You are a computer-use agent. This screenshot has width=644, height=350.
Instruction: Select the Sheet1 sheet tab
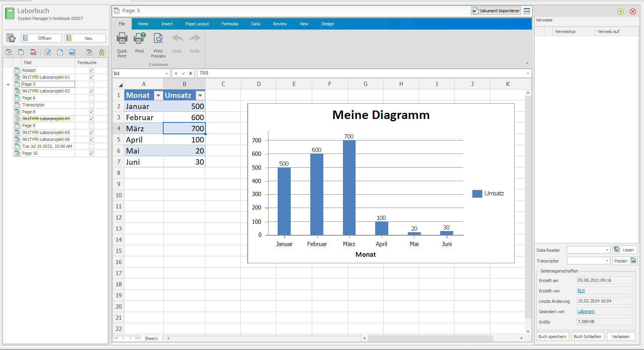151,338
